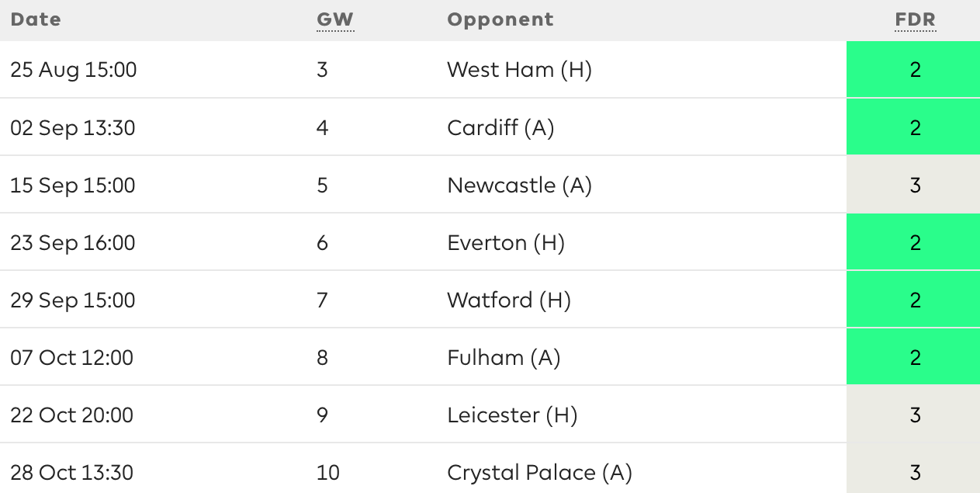Viewport: 980px width, 493px height.
Task: Click the 25 Aug 15:00 date
Action: point(74,70)
